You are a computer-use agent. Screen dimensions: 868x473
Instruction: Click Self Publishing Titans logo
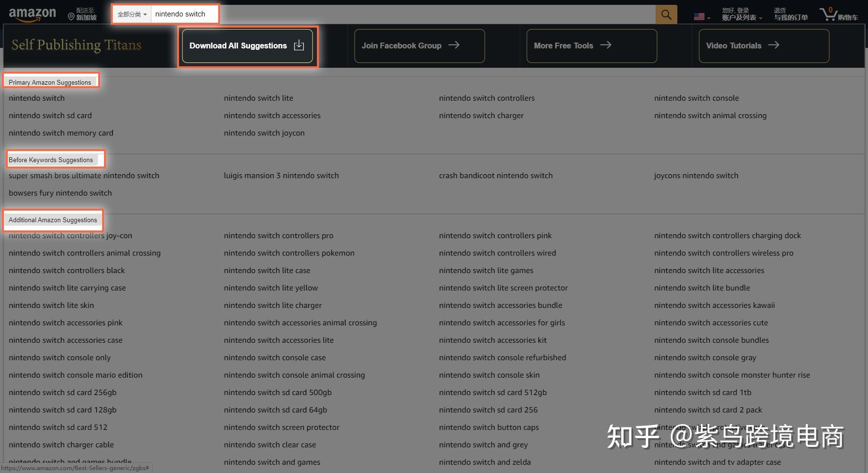[76, 45]
